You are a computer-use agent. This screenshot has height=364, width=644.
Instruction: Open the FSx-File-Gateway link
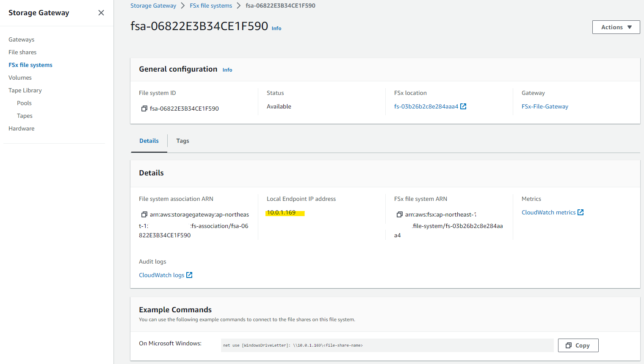[544, 106]
